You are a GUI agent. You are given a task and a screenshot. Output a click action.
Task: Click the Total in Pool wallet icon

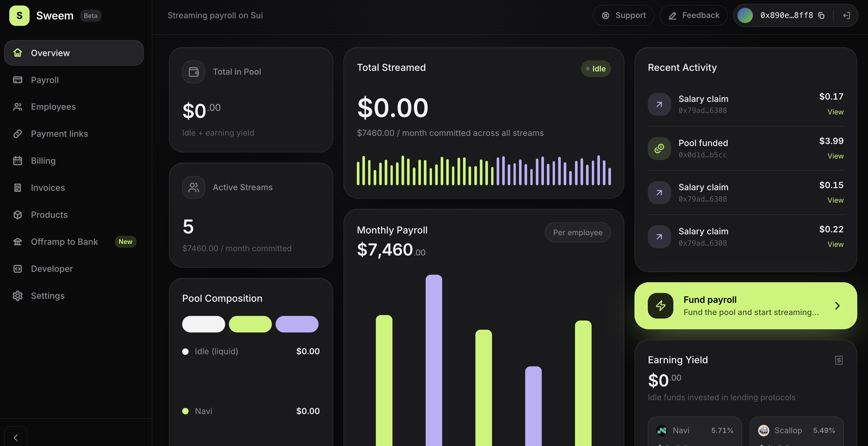(x=194, y=72)
